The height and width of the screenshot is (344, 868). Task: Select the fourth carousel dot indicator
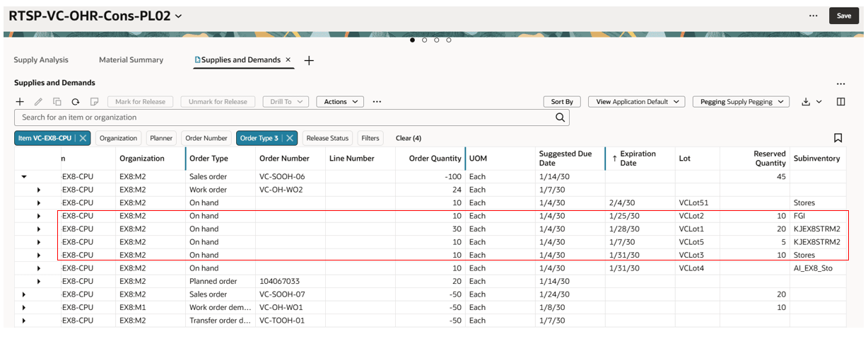[449, 40]
